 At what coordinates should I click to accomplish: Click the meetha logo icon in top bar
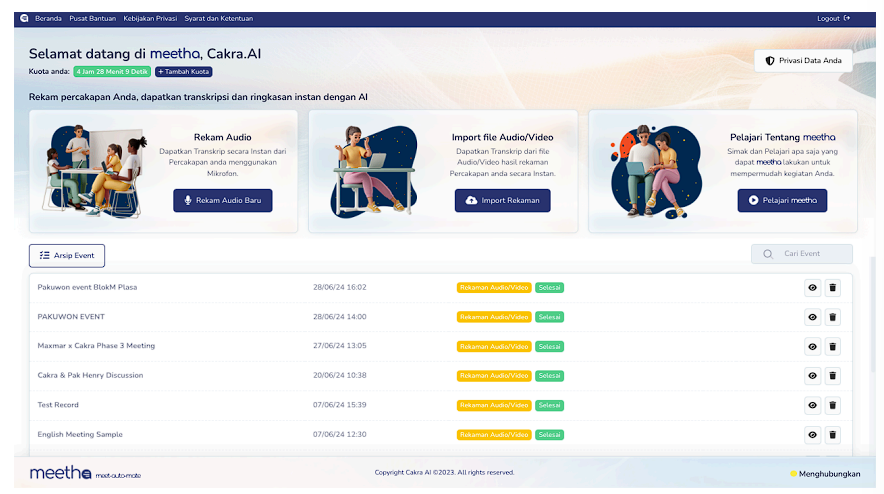(x=24, y=18)
